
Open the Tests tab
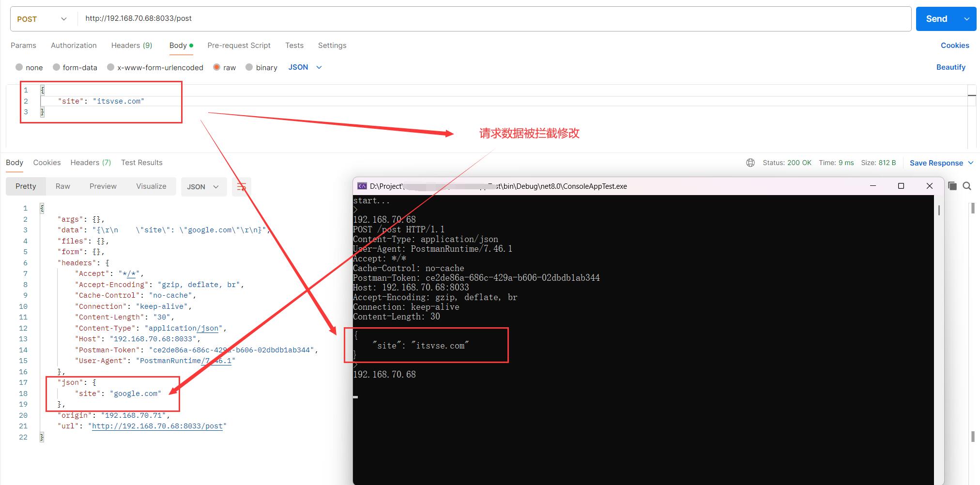pyautogui.click(x=294, y=45)
